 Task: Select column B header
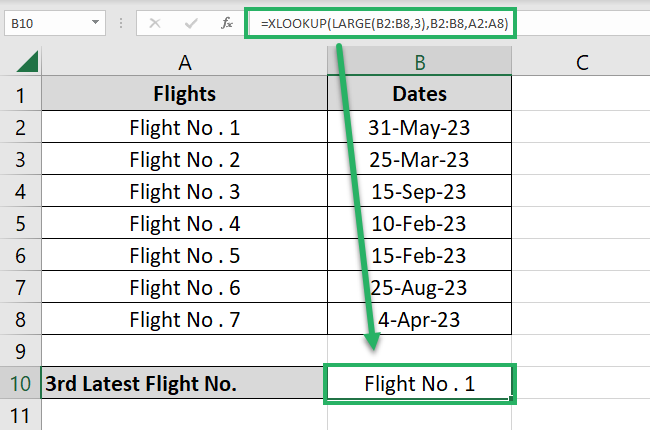point(420,62)
